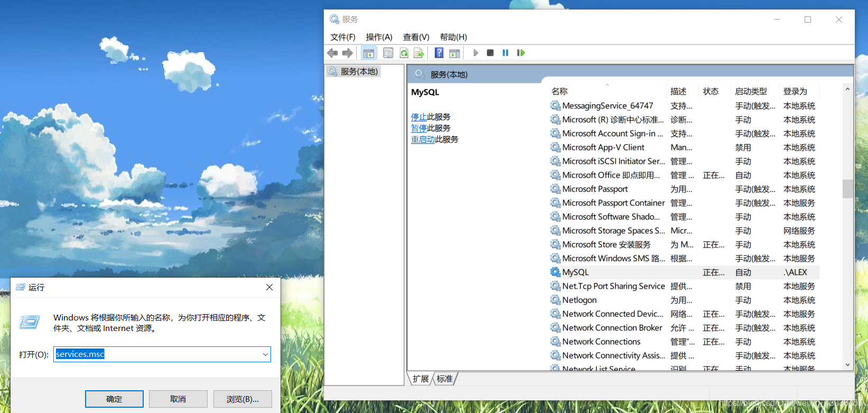868x413 pixels.
Task: Click the gear icon of MySQL service row
Action: point(555,272)
